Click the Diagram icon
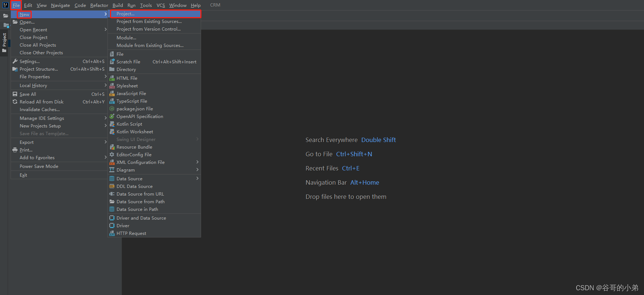The width and height of the screenshot is (644, 295). (x=112, y=170)
